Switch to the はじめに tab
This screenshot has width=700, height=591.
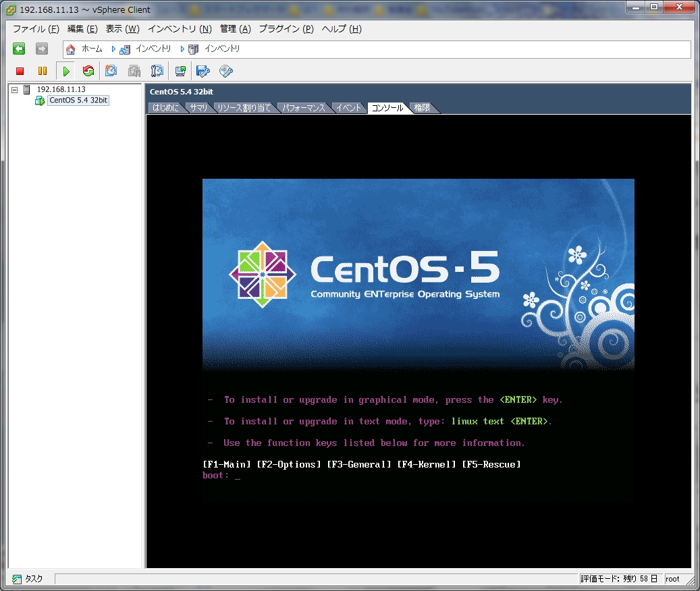(x=165, y=108)
